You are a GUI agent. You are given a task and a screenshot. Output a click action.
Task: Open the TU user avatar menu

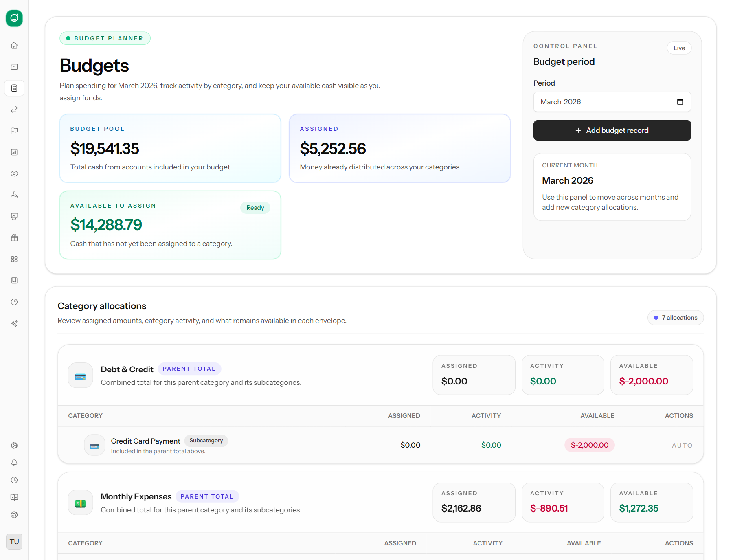coord(14,542)
